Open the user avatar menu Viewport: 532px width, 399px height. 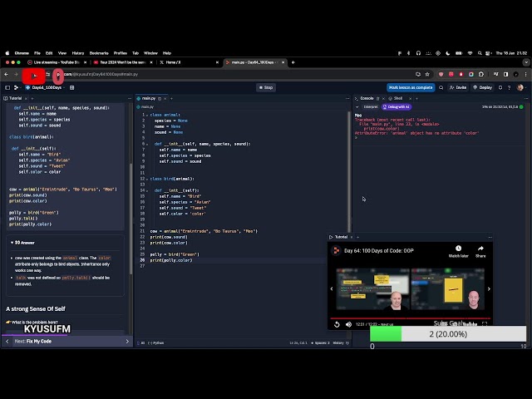tap(520, 87)
